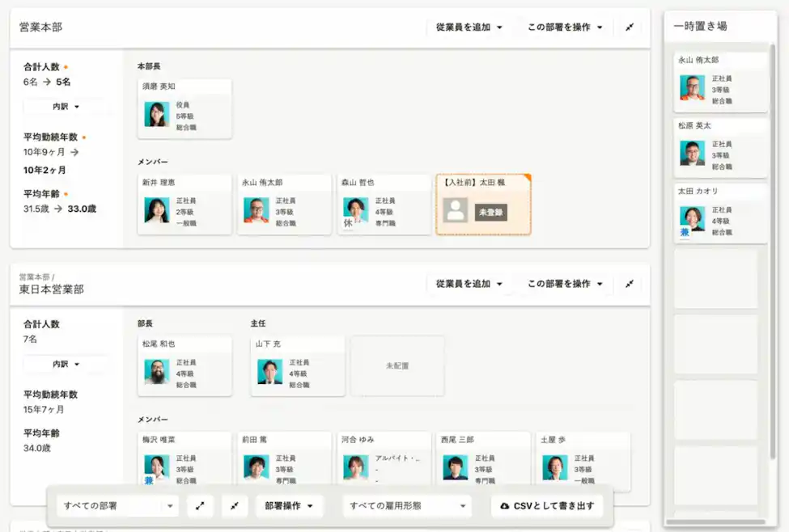Collapse the 営業本部 section via diagonal arrow icon
The width and height of the screenshot is (789, 532).
(x=629, y=27)
